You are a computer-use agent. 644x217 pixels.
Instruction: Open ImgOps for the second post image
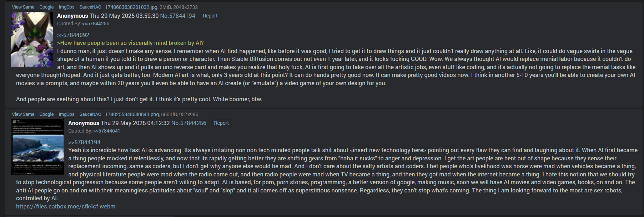pos(66,114)
